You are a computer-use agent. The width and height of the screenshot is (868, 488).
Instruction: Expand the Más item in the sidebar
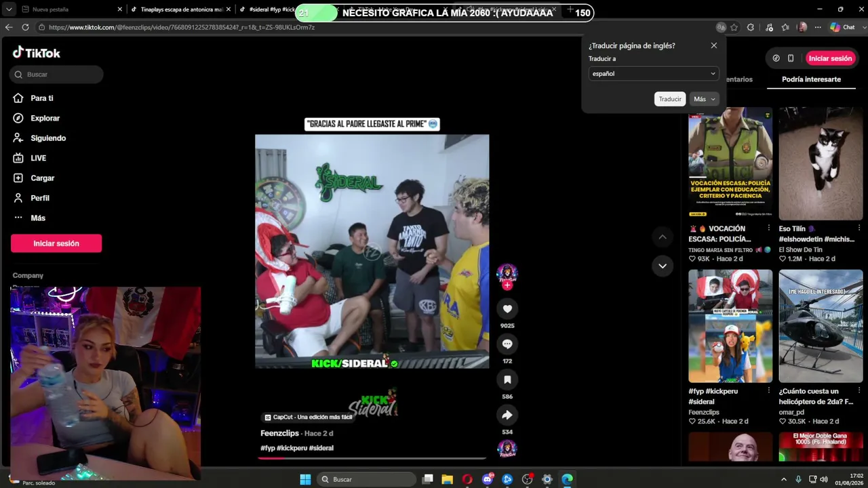tap(38, 218)
